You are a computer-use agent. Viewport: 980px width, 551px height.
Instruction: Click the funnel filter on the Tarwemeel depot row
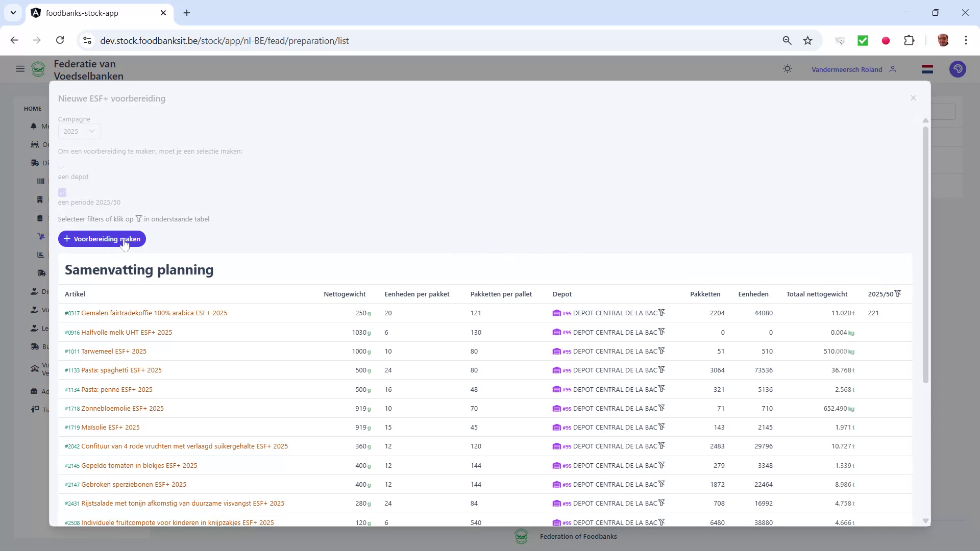pos(661,350)
